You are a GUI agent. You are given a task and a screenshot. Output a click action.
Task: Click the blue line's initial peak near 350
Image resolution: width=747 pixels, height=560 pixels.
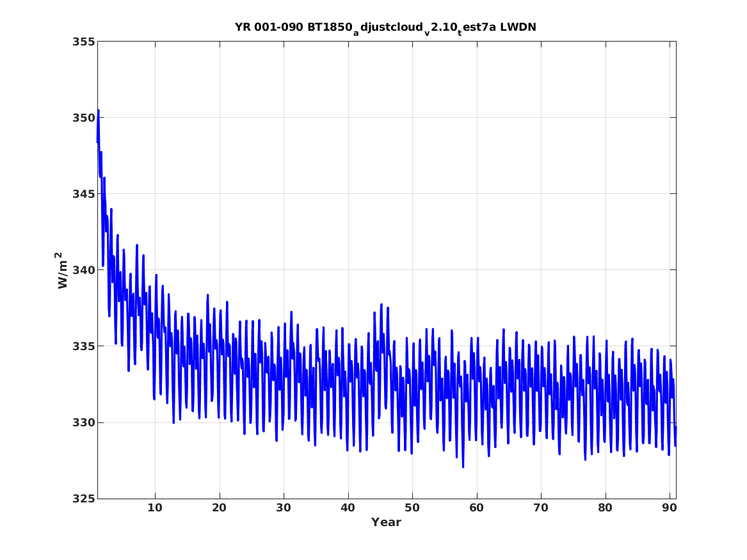pyautogui.click(x=98, y=111)
